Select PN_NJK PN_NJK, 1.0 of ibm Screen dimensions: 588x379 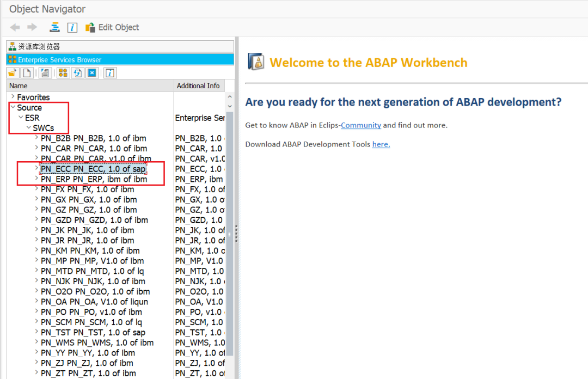click(x=93, y=281)
